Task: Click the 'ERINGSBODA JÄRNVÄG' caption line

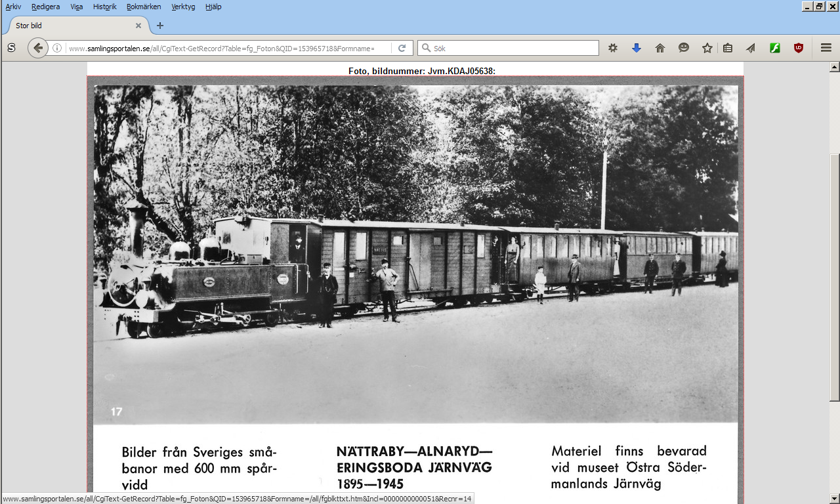Action: pos(414,468)
